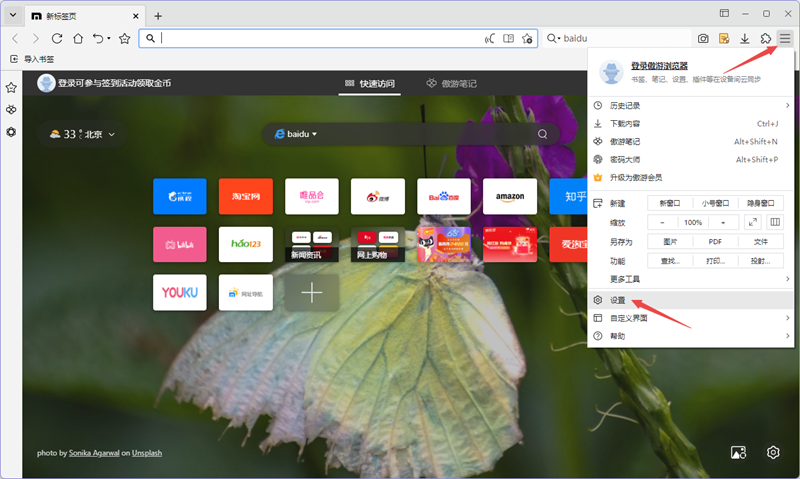The width and height of the screenshot is (800, 479).
Task: Click 隐身窗口 button
Action: (761, 203)
